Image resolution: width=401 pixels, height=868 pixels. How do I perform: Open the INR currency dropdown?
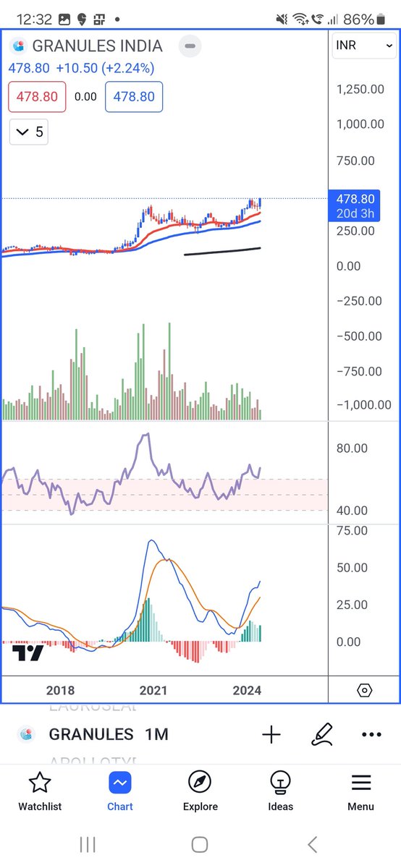pos(363,46)
